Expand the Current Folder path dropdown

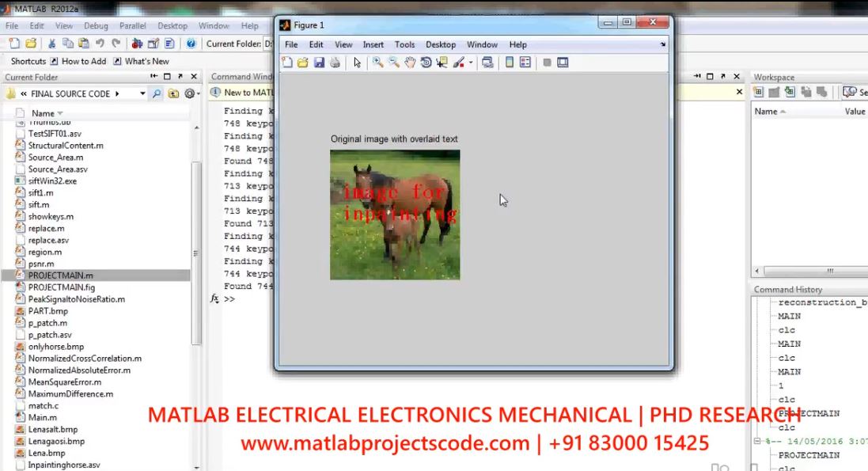(142, 93)
